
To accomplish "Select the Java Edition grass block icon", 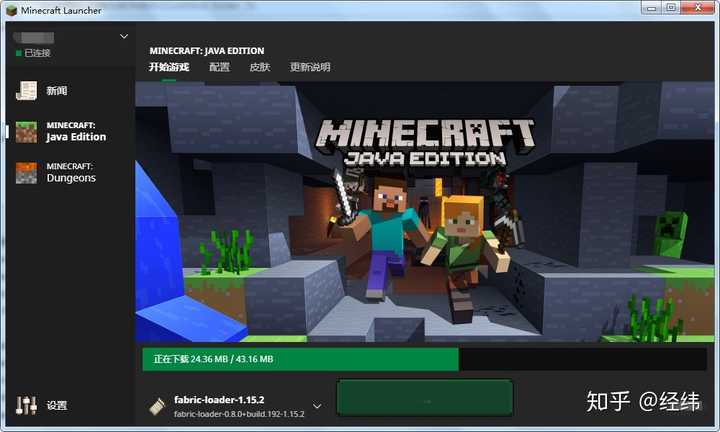I will [26, 132].
